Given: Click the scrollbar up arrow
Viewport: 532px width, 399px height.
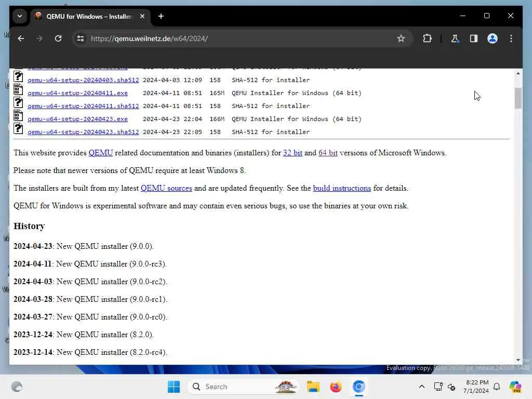Looking at the screenshot, I should point(518,73).
